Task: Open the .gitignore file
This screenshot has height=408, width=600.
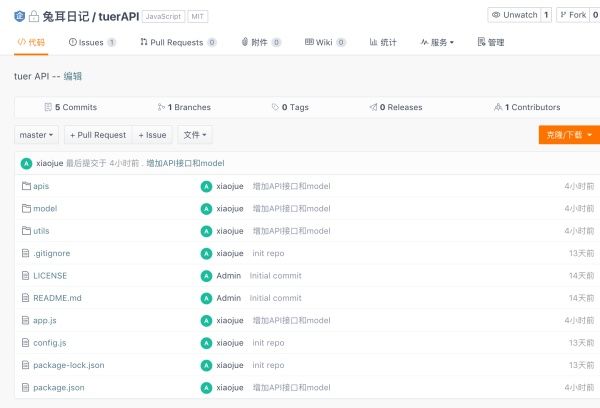Action: [52, 253]
